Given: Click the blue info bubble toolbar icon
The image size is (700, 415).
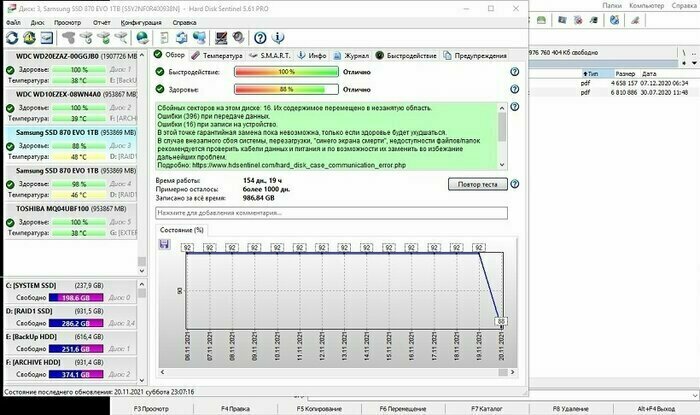Looking at the screenshot, I should coord(278,38).
